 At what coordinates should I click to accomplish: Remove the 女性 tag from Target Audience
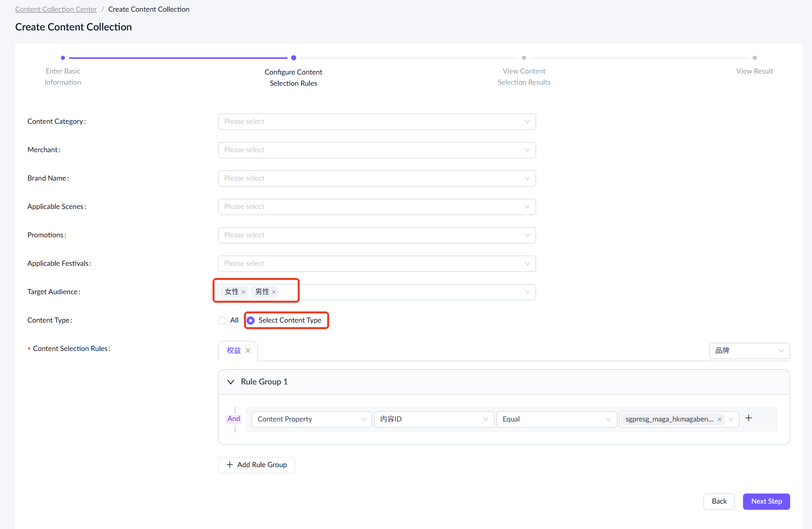(243, 292)
